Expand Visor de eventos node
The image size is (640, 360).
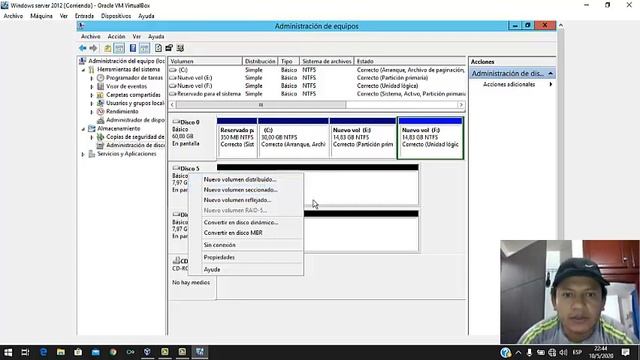[x=92, y=87]
